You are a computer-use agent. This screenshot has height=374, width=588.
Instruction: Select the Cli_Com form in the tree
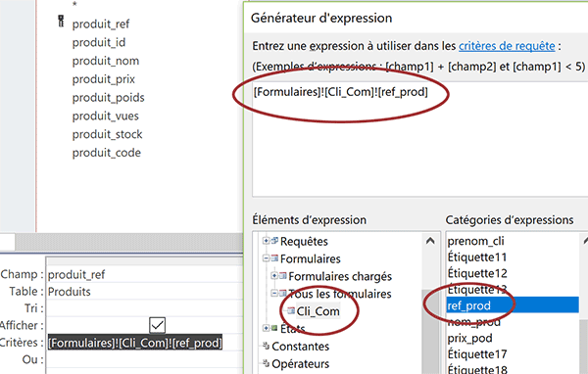(318, 311)
